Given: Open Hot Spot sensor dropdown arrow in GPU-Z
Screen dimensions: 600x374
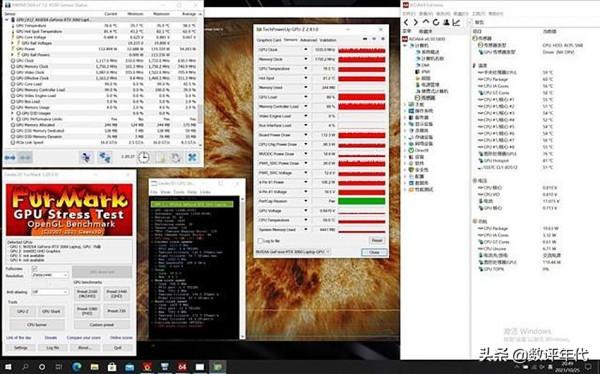Looking at the screenshot, I should click(305, 78).
